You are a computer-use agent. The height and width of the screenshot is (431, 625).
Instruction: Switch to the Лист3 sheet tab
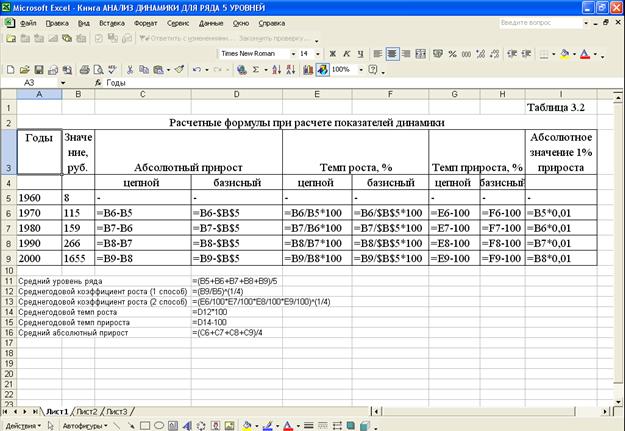116,411
